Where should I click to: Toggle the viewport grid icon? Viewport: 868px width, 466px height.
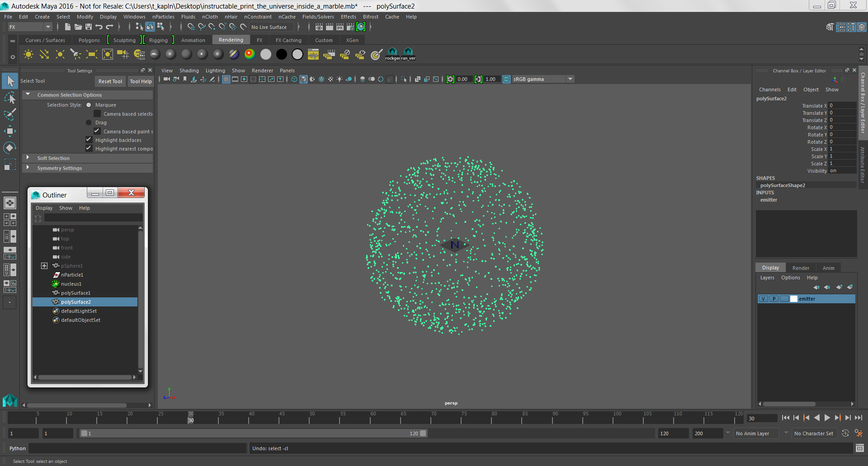(x=226, y=79)
